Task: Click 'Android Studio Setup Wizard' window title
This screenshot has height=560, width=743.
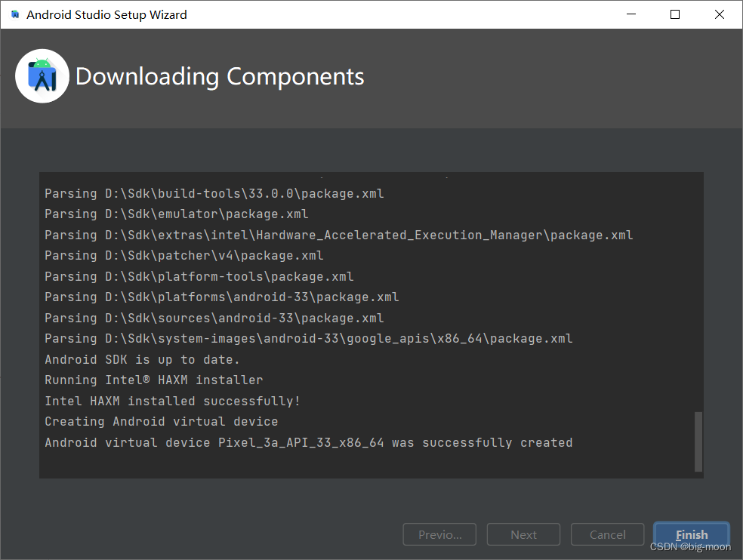Action: pyautogui.click(x=106, y=14)
